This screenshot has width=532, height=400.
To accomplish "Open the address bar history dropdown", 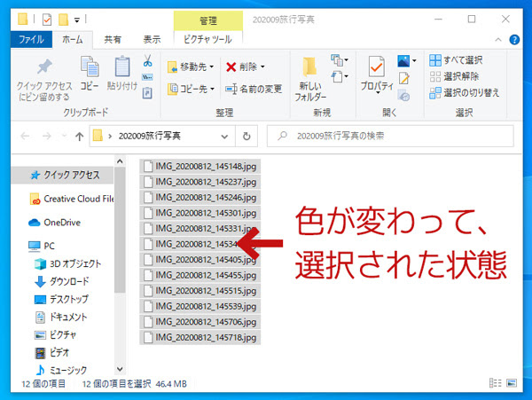I will [224, 137].
